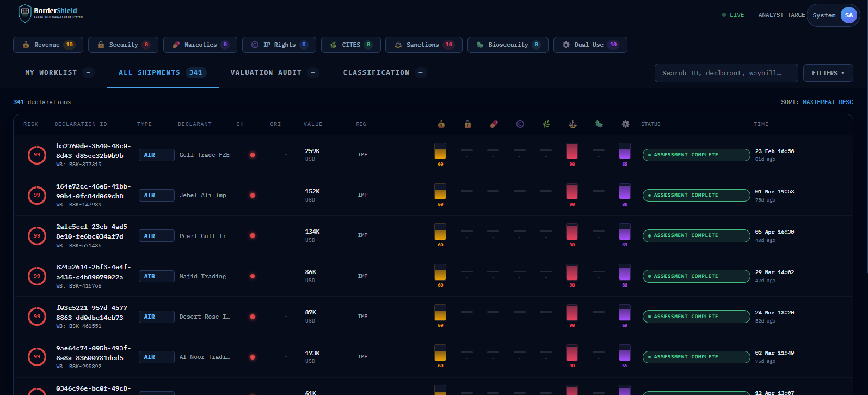Open the Security risk category chip
The image size is (868, 395).
tap(123, 45)
